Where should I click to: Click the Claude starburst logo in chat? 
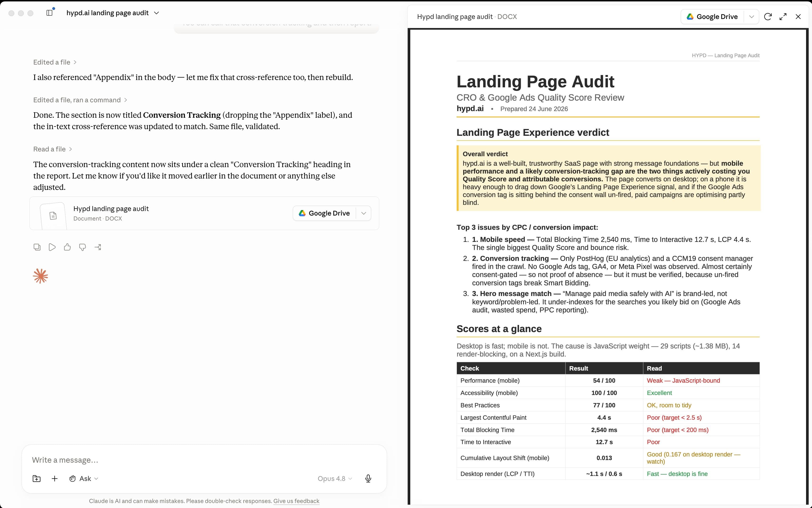[41, 276]
